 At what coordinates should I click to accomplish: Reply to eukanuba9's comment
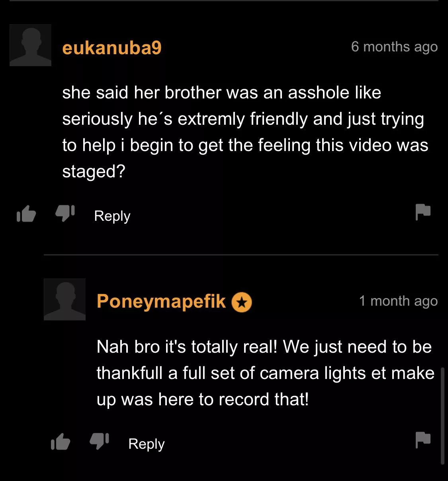[x=112, y=216]
